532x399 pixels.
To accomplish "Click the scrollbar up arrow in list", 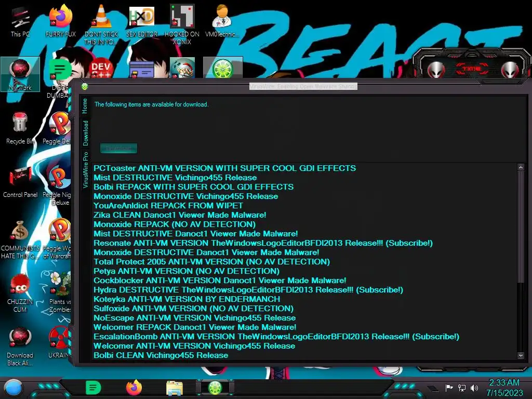I will coord(521,167).
